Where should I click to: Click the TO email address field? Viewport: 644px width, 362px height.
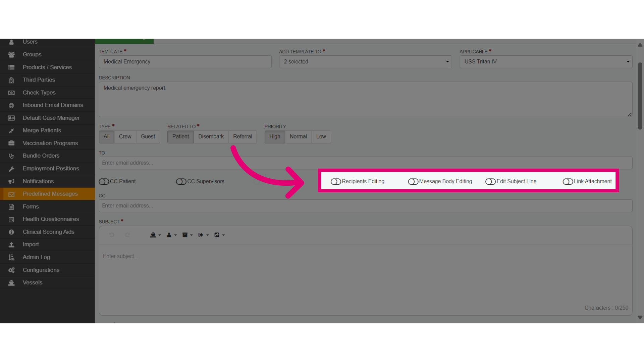click(366, 163)
